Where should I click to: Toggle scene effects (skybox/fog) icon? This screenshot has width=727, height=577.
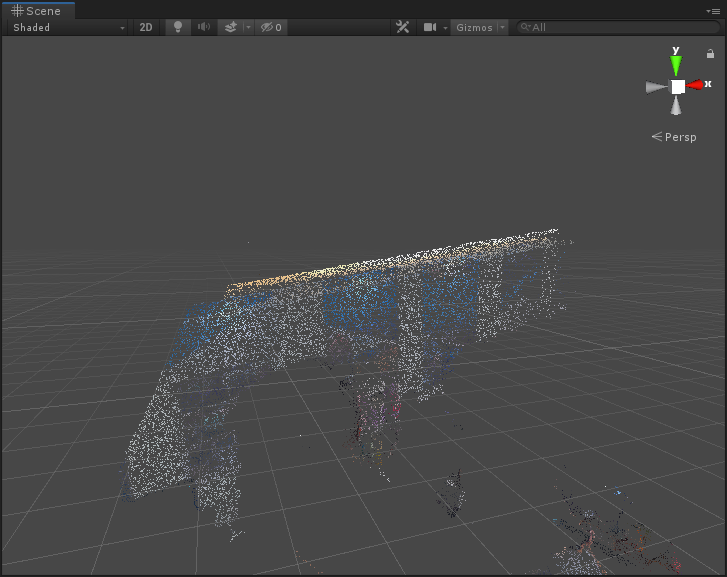[x=230, y=27]
